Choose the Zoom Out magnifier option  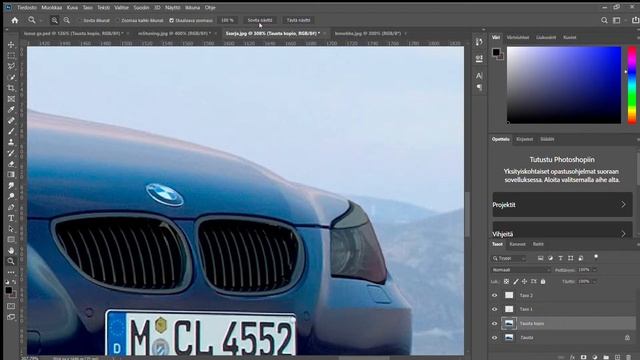point(67,20)
